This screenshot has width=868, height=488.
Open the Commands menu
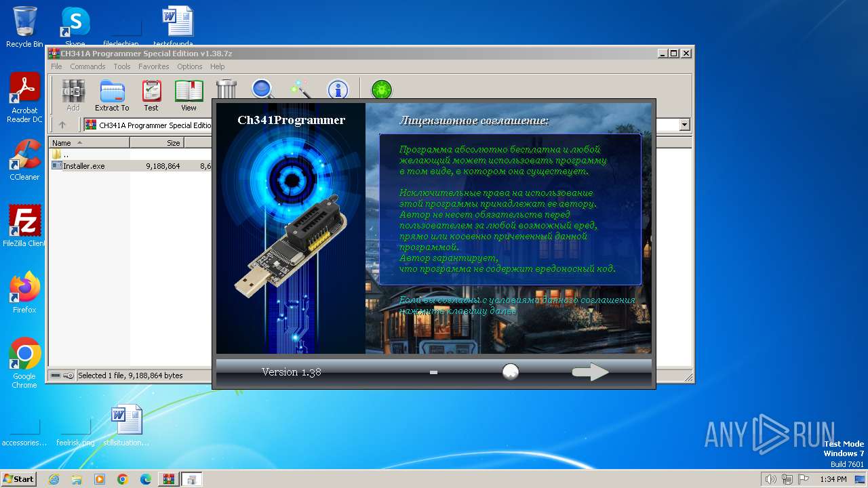(x=87, y=66)
